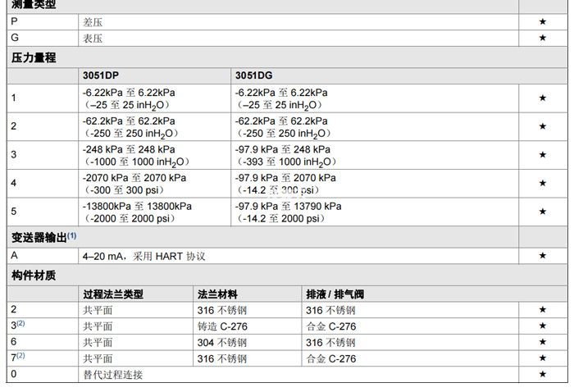Click the 压力量程 section header

pyautogui.click(x=287, y=57)
